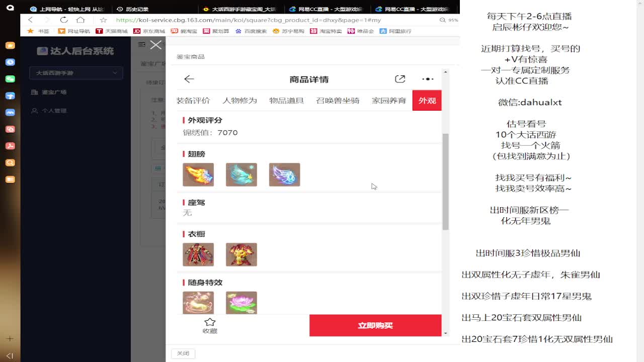Click the orange star icon in left dock
Screen dimensions: 644x362
[10, 45]
